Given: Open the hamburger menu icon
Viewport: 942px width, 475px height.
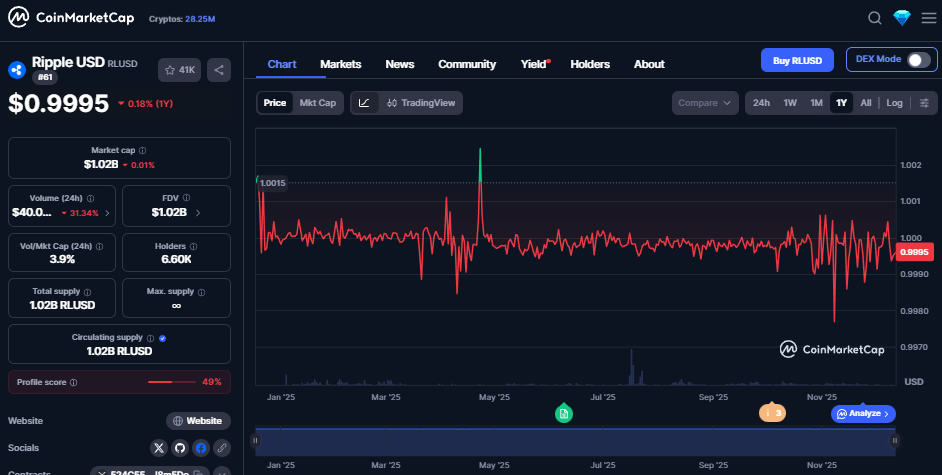Looking at the screenshot, I should 928,18.
